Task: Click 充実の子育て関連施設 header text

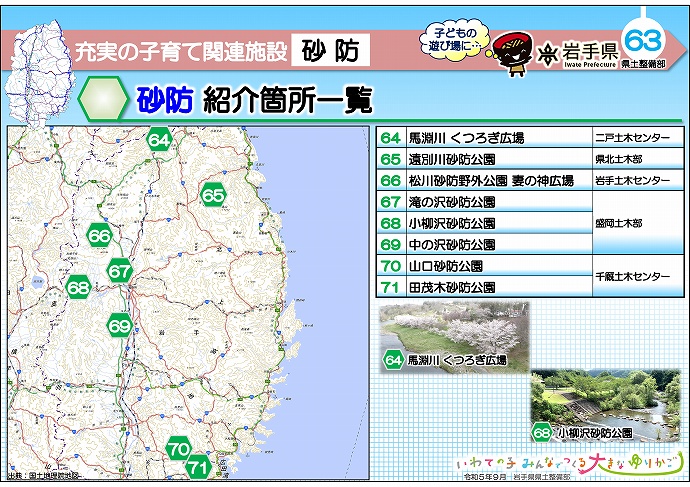Action: tap(181, 51)
